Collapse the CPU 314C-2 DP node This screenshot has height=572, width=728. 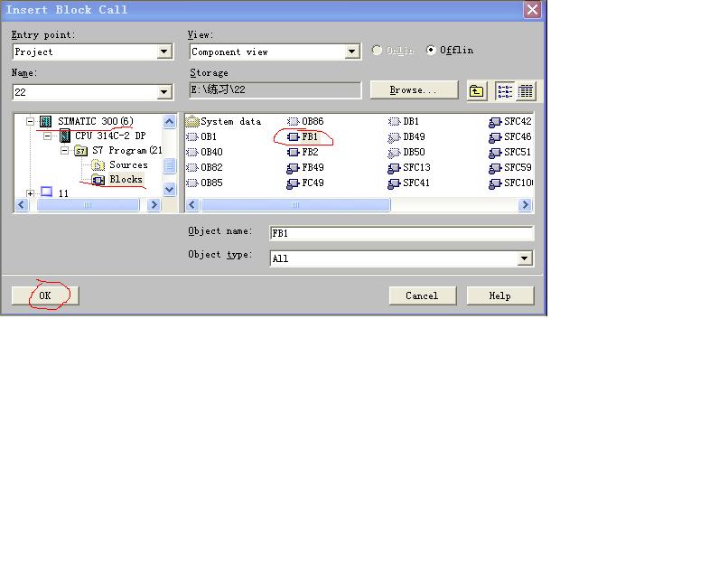(47, 136)
